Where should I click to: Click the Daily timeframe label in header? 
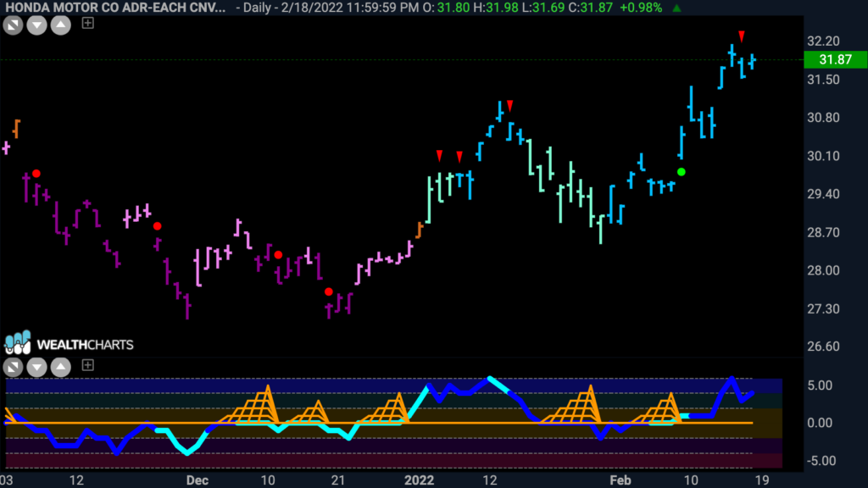tap(256, 8)
